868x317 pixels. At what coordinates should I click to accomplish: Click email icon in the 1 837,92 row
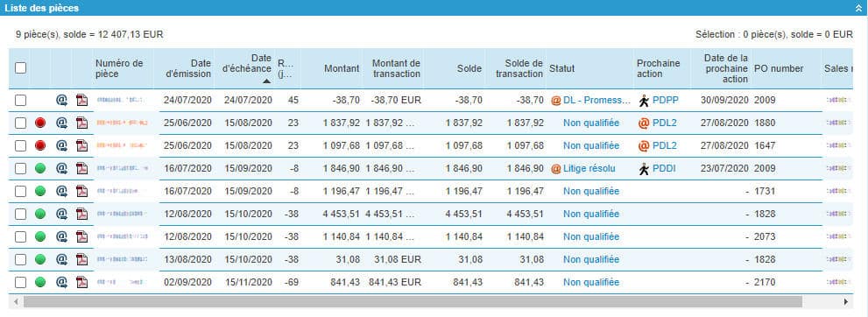pos(61,123)
